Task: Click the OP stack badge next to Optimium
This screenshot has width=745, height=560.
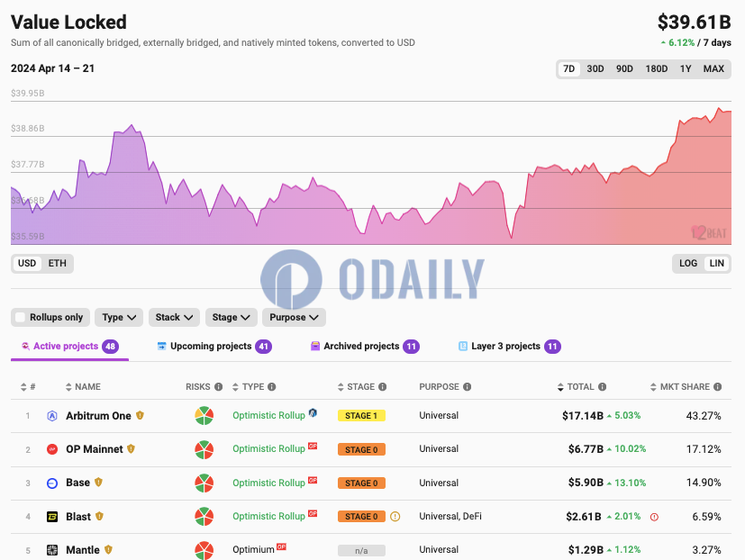Action: (x=281, y=546)
